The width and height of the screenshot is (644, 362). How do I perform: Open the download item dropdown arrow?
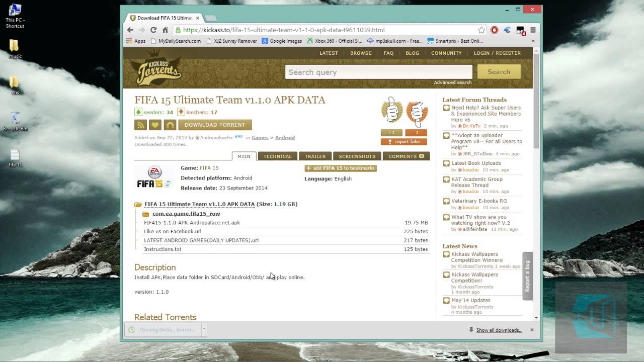pyautogui.click(x=204, y=329)
